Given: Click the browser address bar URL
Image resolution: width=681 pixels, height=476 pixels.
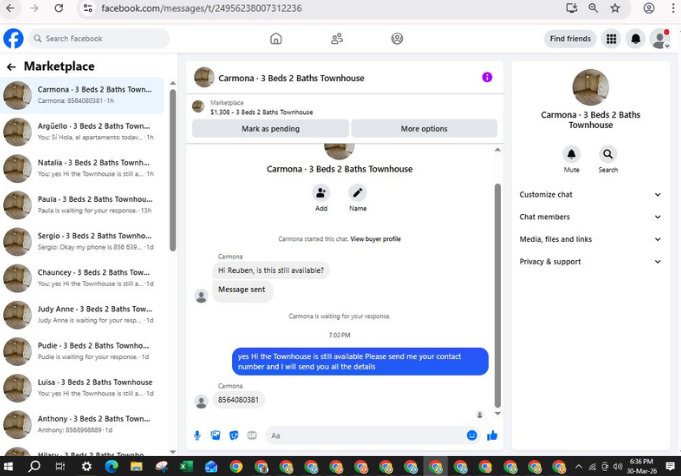Looking at the screenshot, I should coord(202,8).
